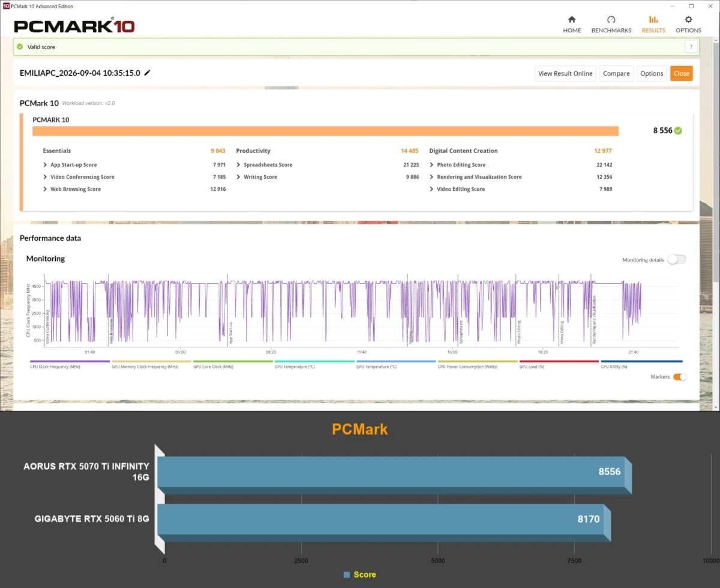
Task: Click the pencil icon to rename result
Action: pos(148,73)
